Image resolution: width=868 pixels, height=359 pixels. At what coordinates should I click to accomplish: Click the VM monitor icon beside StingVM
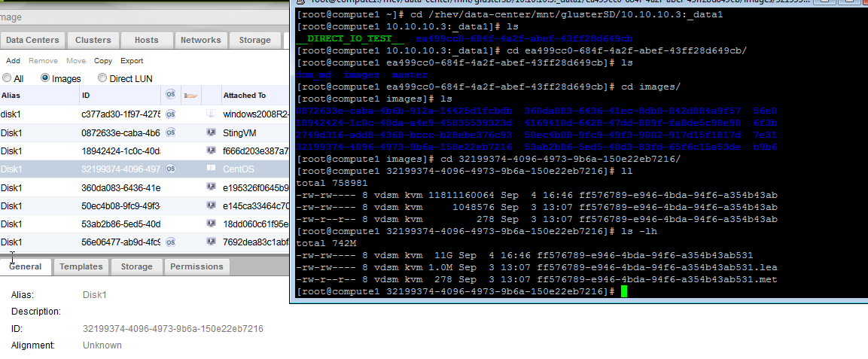[x=211, y=132]
